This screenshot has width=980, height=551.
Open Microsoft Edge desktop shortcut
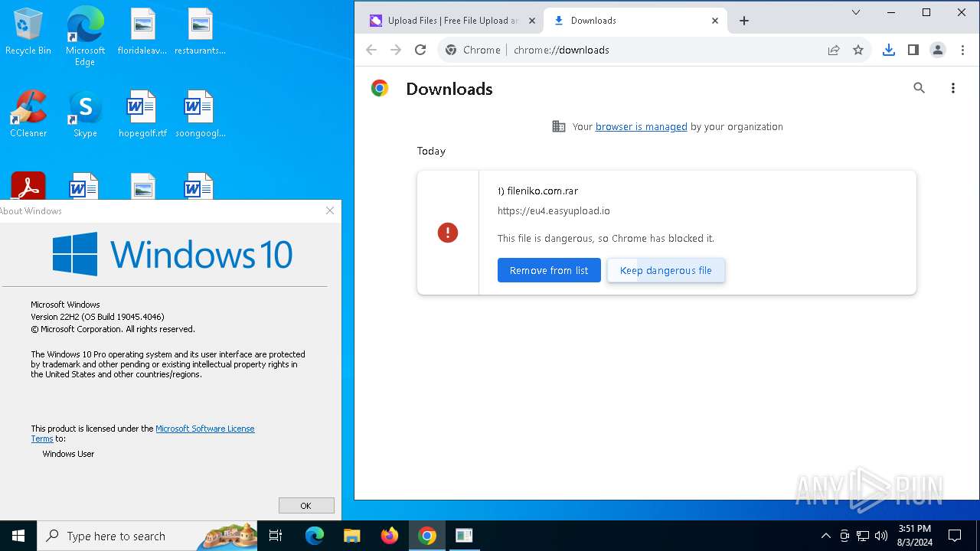click(85, 36)
